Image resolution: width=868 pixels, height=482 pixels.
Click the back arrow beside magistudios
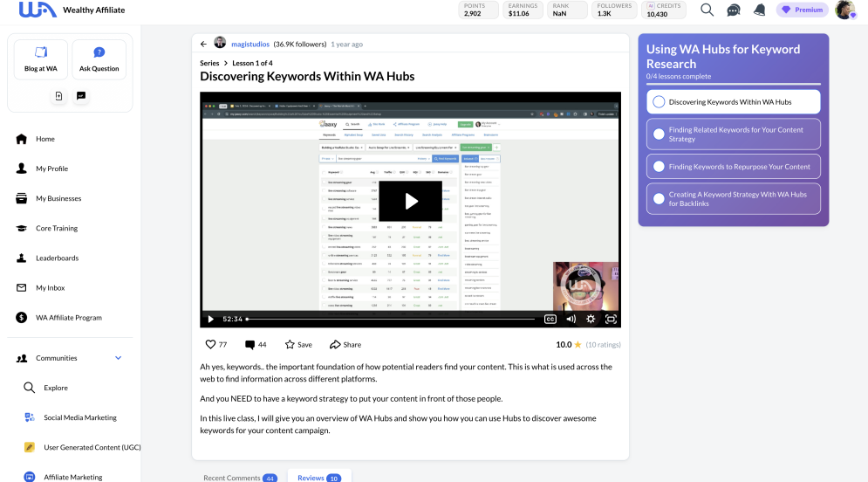[x=204, y=45]
